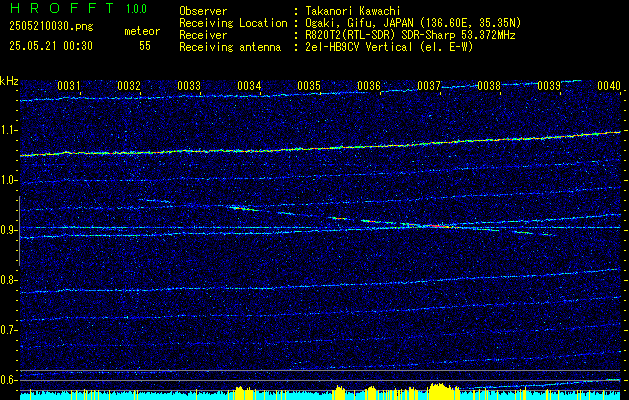
Task: Click the date stamp 25.05.21 00:30
Action: pyautogui.click(x=51, y=46)
